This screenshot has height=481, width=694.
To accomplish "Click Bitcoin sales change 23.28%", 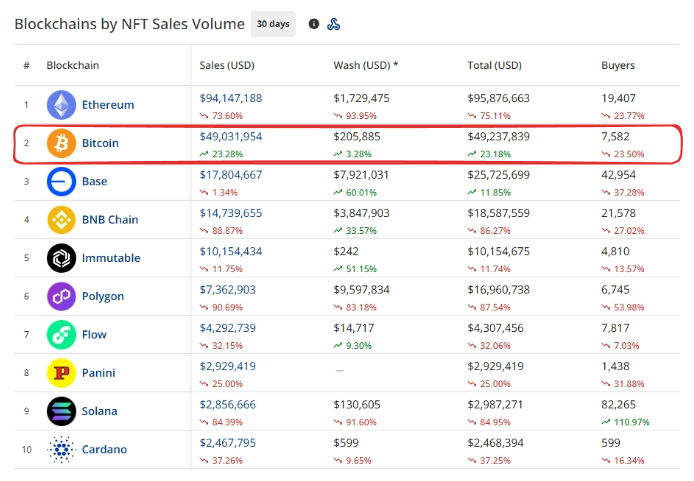I will pos(227,154).
